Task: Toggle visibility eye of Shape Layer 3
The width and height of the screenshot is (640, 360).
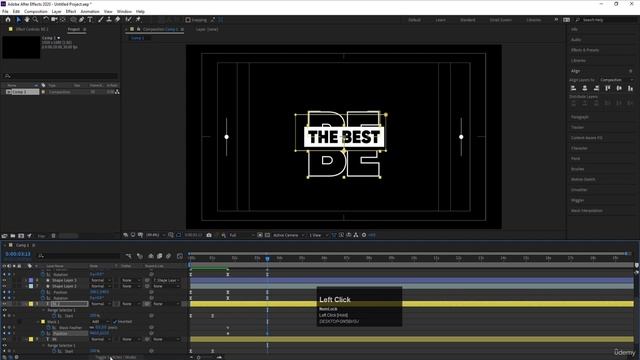Action: click(4, 280)
